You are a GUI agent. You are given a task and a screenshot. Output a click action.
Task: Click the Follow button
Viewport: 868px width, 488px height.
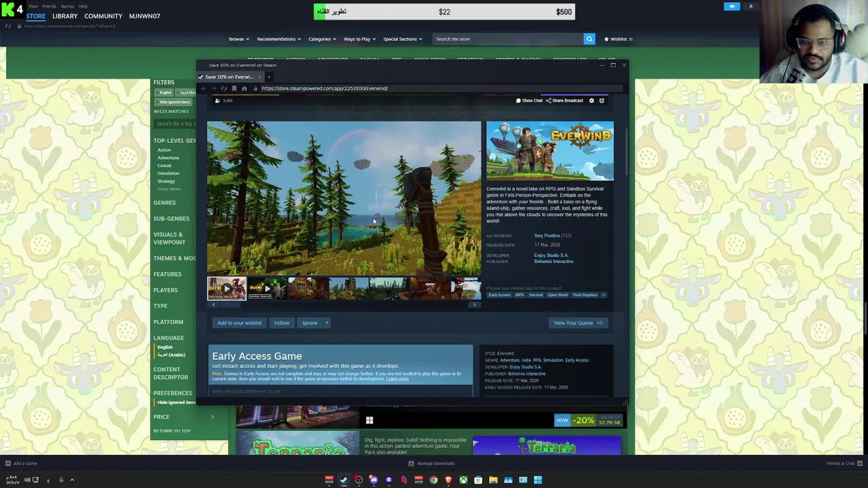tap(281, 323)
